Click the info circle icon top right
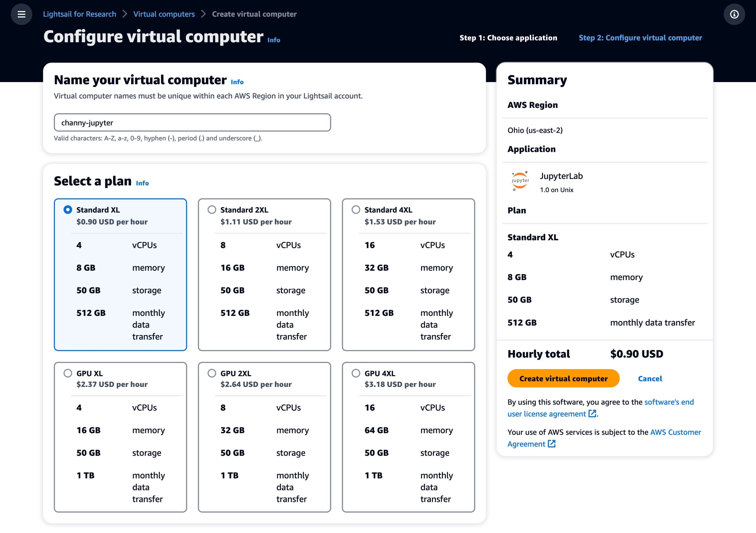Viewport: 756px width, 533px height. (x=734, y=14)
